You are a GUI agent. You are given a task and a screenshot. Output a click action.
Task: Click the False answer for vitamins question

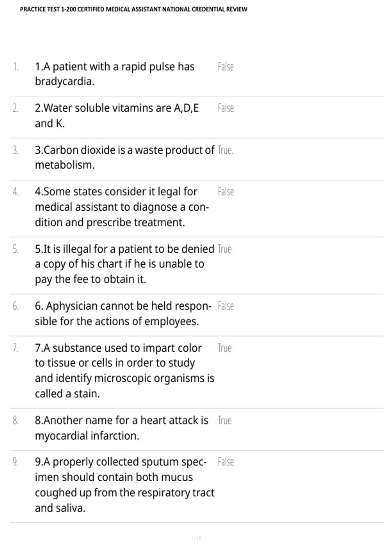coord(226,108)
